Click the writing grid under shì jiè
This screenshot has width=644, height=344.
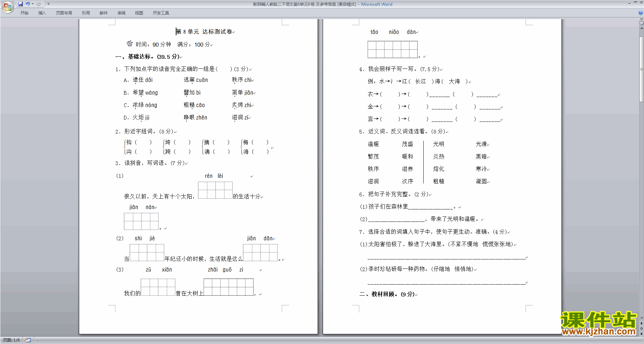pos(147,252)
